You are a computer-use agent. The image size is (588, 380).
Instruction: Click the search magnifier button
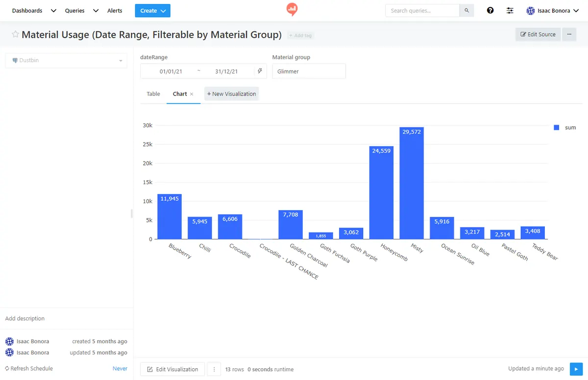pyautogui.click(x=466, y=11)
